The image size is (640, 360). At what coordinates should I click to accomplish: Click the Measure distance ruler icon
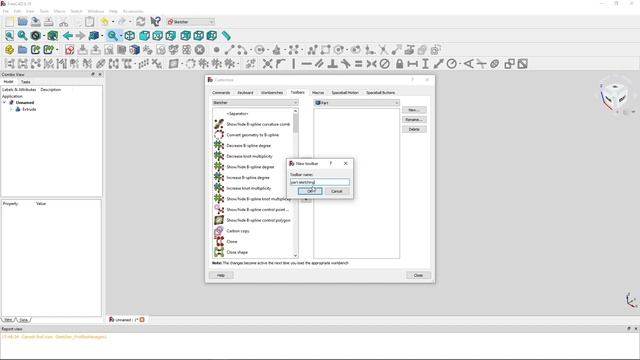click(x=226, y=36)
